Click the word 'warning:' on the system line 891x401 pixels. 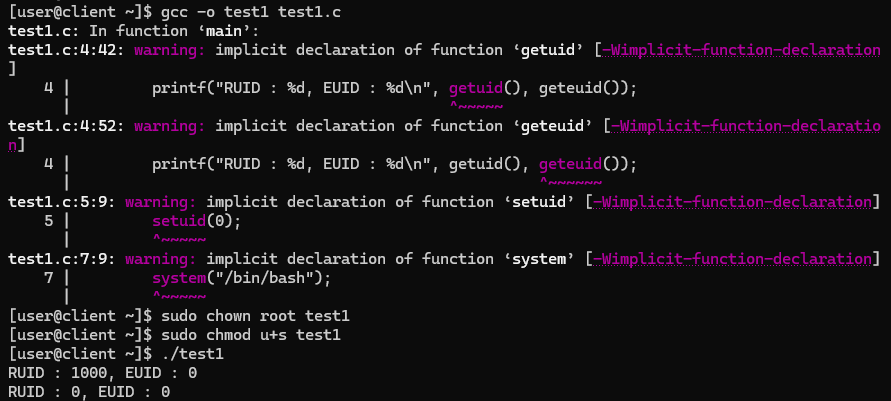pyautogui.click(x=161, y=259)
